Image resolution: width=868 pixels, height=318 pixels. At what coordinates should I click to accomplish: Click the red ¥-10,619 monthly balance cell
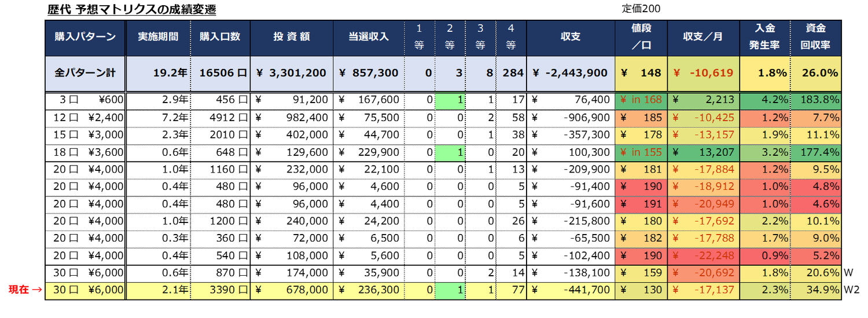tap(703, 73)
